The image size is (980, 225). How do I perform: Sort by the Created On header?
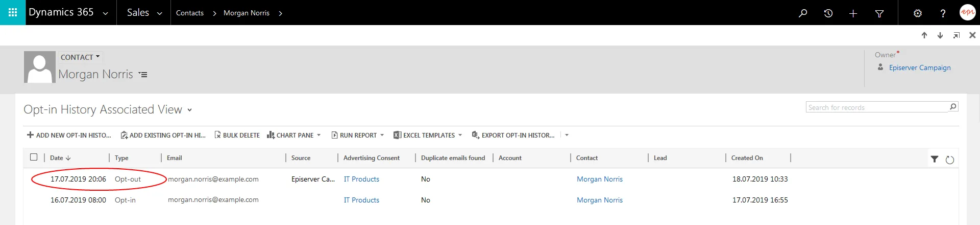coord(747,157)
